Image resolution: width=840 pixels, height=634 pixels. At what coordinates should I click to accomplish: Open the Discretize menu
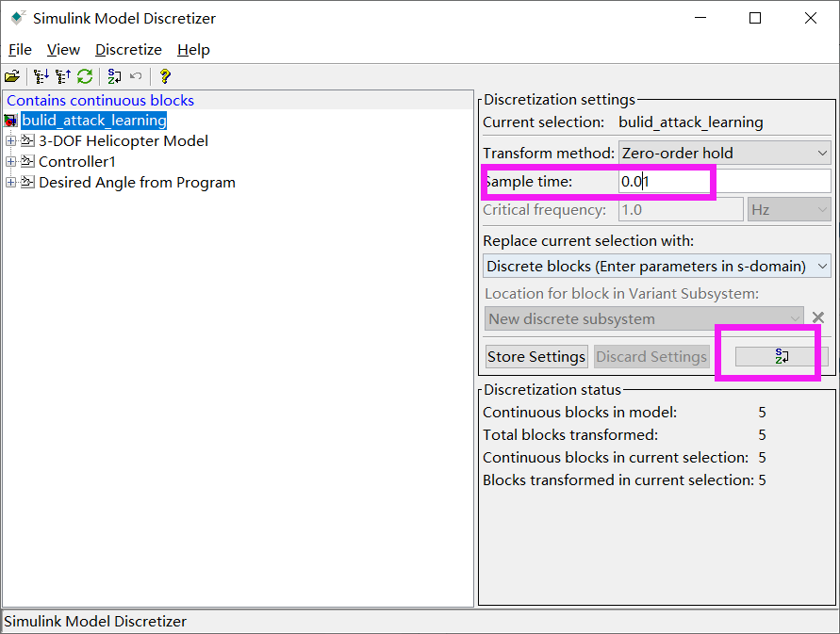[x=128, y=50]
